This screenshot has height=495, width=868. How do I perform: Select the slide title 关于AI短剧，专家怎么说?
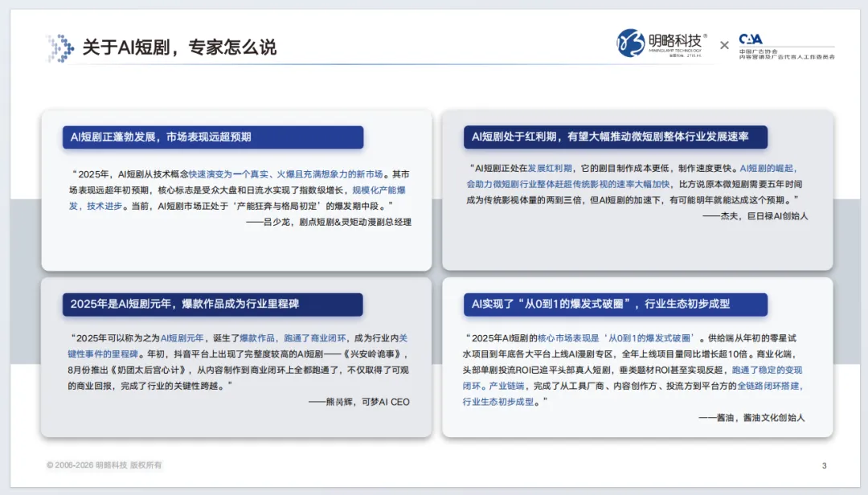(178, 47)
